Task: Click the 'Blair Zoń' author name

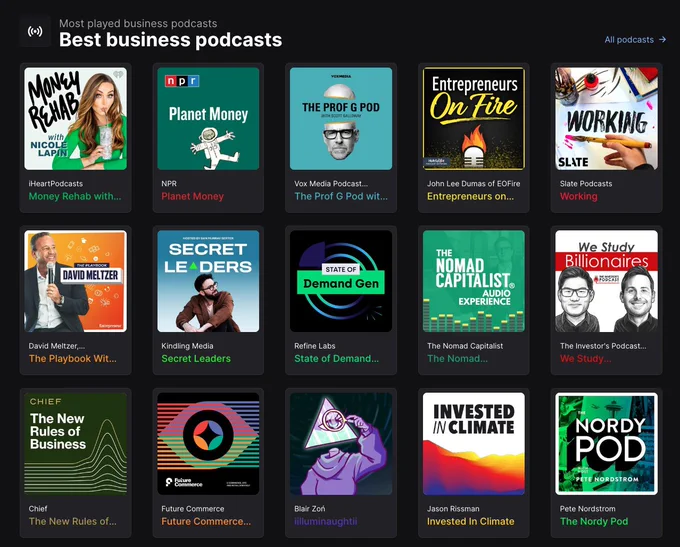Action: 310,509
